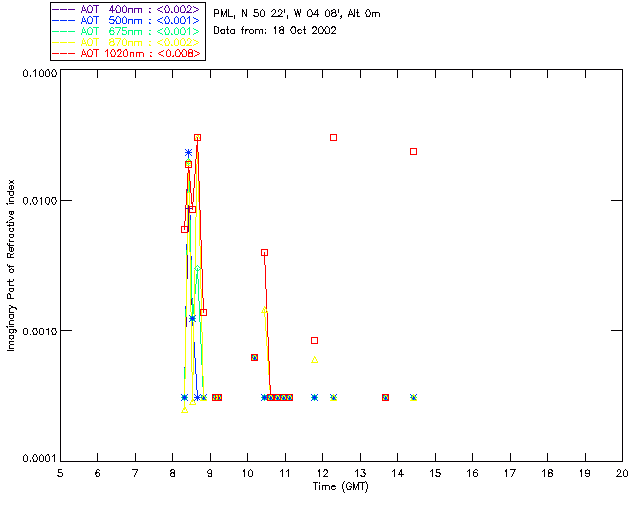Viewport: 640px width, 512px height.
Task: Click the x-axis tick label 8
Action: coord(173,473)
